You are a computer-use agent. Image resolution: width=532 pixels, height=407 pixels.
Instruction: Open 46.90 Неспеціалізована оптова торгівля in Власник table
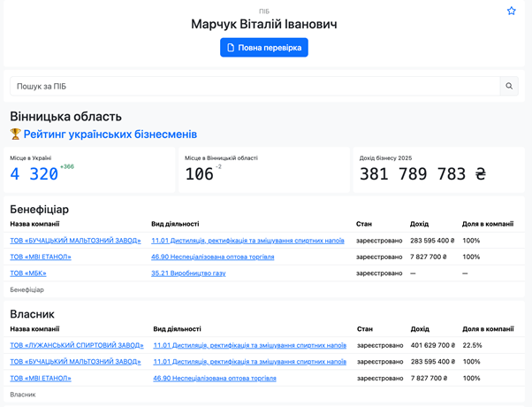(215, 378)
